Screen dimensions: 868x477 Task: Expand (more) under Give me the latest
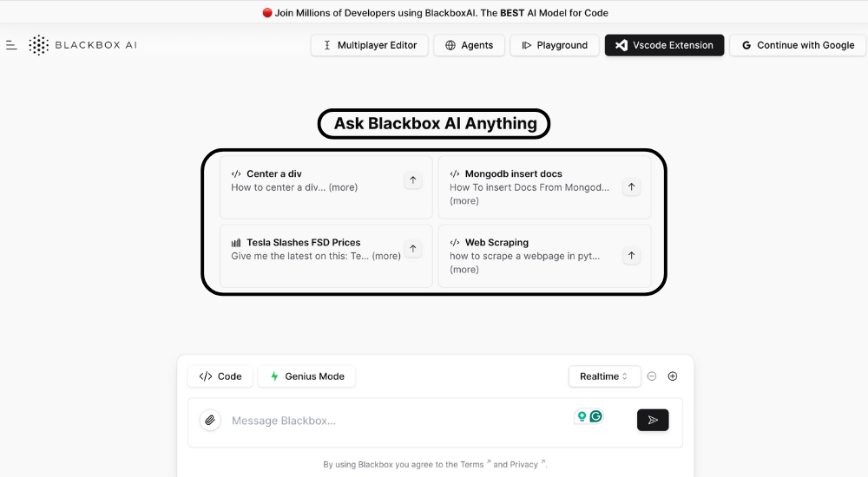[386, 256]
